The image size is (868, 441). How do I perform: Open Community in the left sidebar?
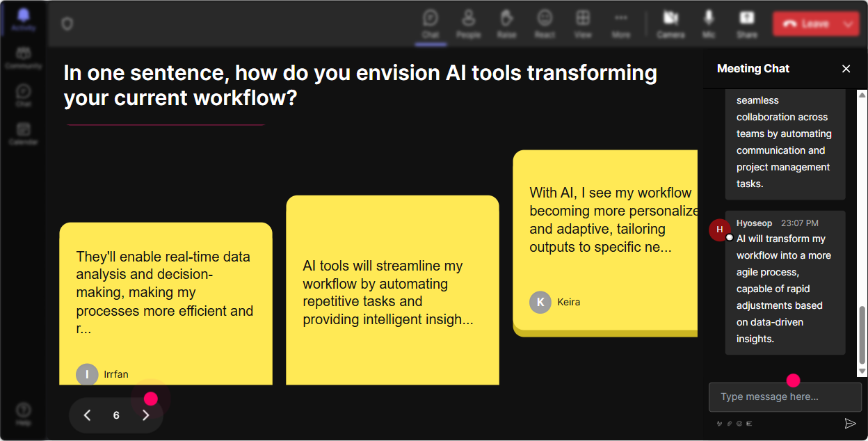coord(24,58)
